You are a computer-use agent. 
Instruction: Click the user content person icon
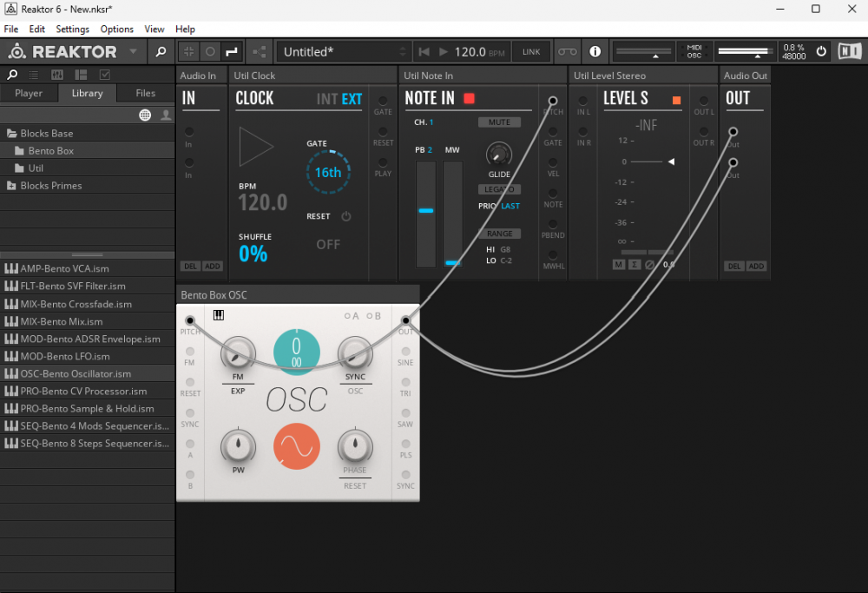coord(166,115)
